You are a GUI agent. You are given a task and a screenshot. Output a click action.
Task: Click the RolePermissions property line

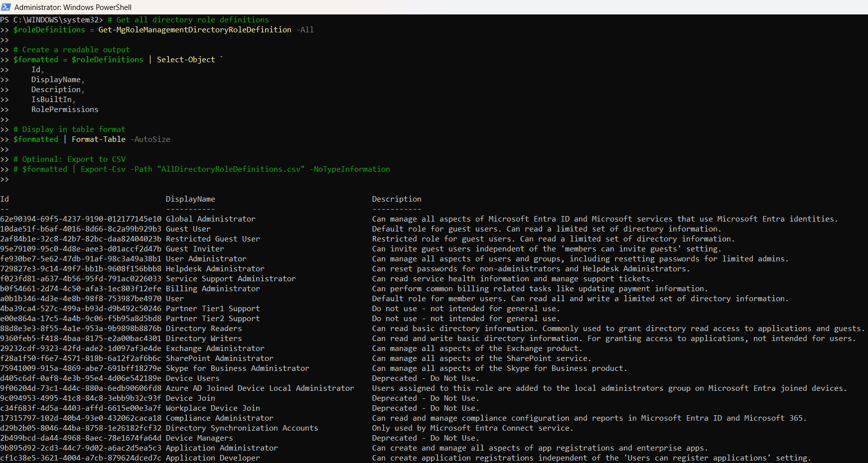click(x=65, y=110)
